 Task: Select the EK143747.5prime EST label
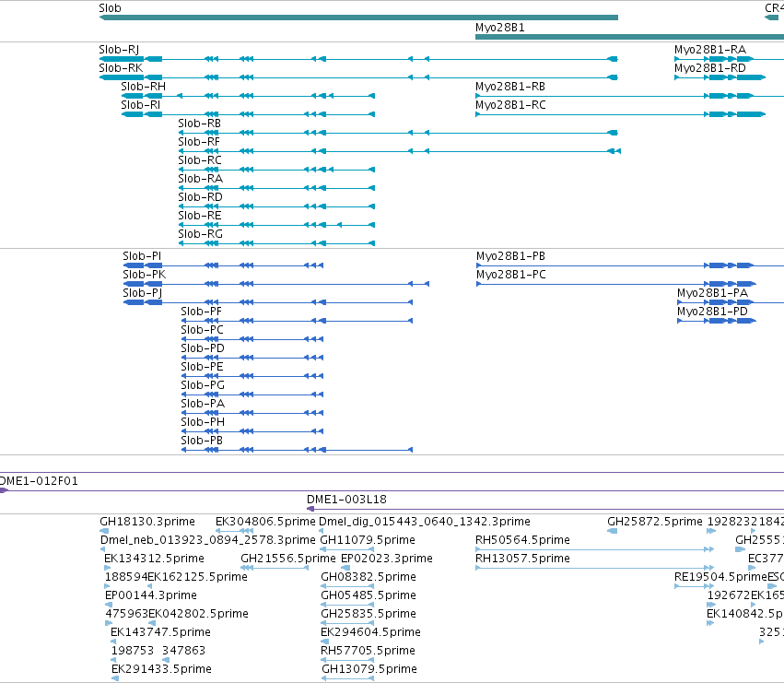(x=160, y=633)
